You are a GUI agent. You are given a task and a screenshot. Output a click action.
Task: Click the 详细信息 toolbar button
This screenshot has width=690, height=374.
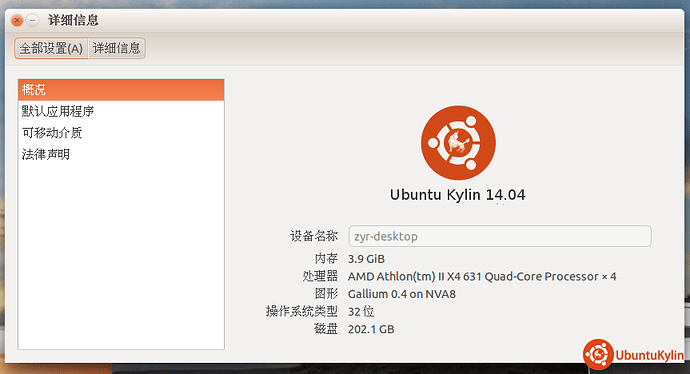[117, 48]
